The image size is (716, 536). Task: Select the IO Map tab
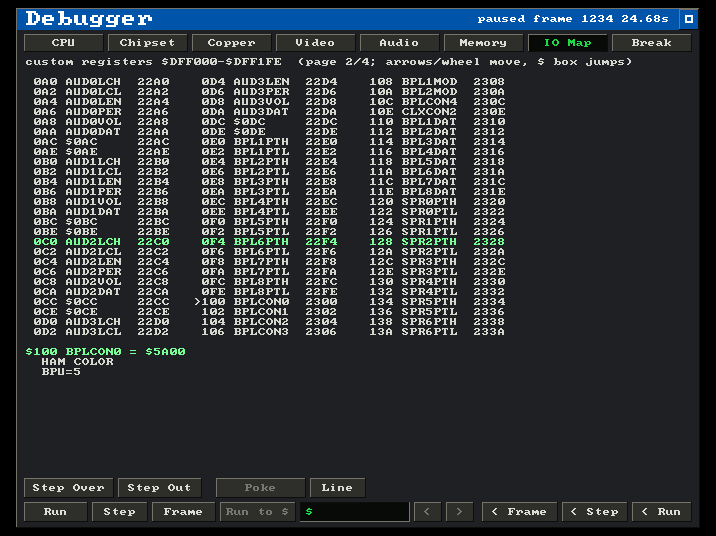[568, 43]
